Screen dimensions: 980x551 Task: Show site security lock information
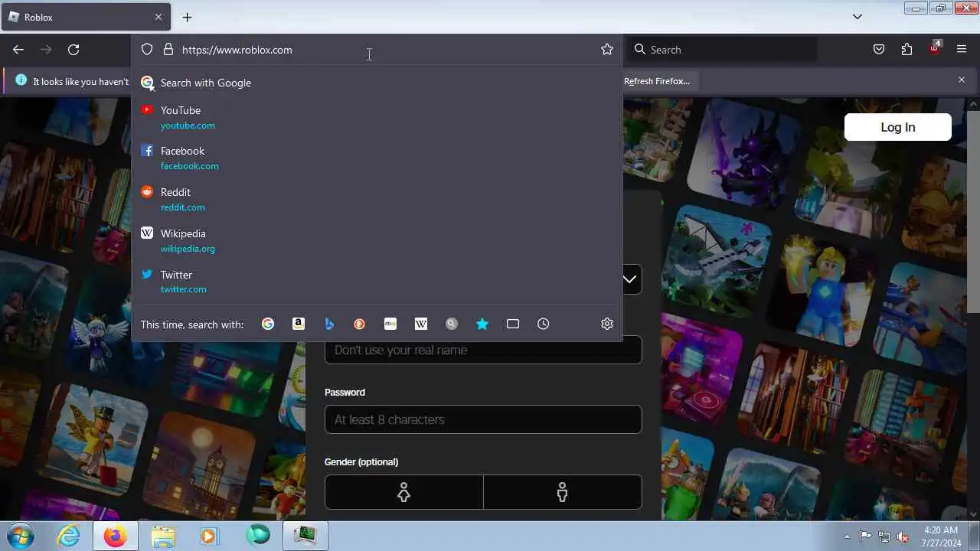[168, 50]
